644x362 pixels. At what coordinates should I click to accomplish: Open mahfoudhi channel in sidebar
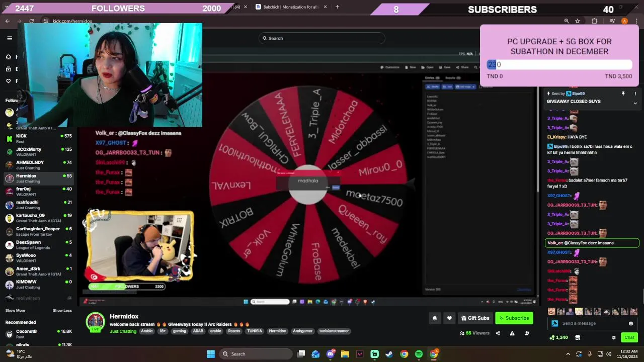[x=39, y=205]
